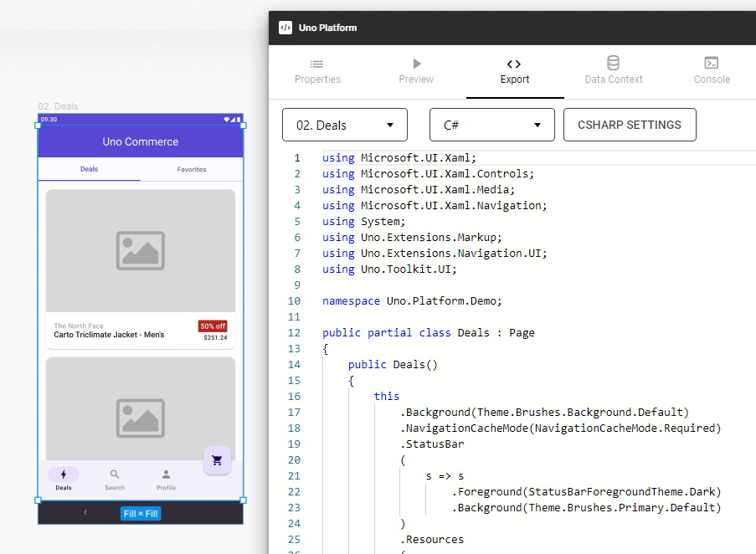Click the Profile person icon in mockup
Image resolution: width=756 pixels, height=554 pixels.
[166, 474]
